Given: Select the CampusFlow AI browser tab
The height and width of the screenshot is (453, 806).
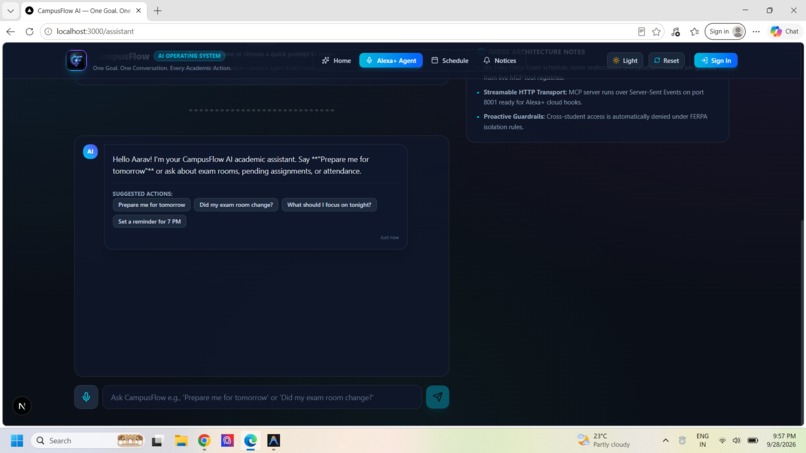Looking at the screenshot, I should pyautogui.click(x=84, y=10).
